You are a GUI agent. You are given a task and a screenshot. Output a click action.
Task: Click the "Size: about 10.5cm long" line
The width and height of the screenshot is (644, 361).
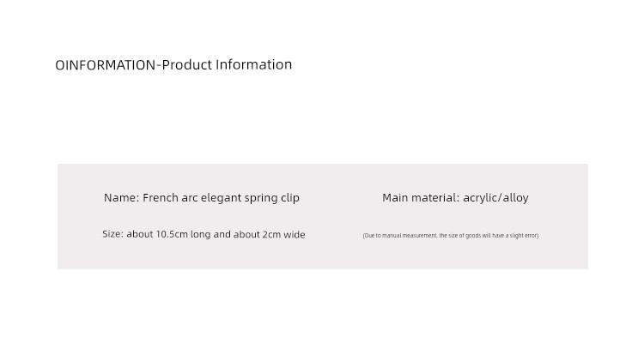click(204, 234)
